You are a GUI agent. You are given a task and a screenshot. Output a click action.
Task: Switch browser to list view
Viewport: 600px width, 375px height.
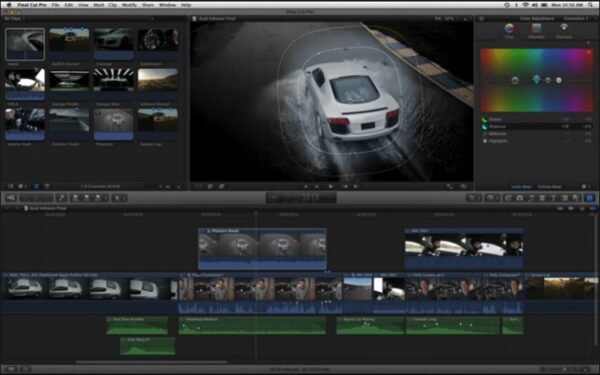[x=47, y=186]
